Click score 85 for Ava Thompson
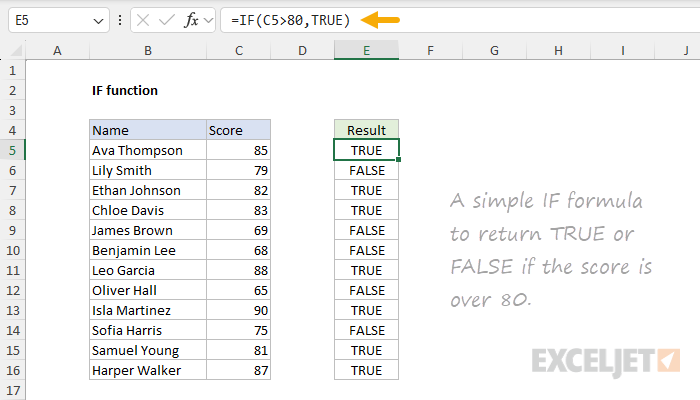Viewport: 700px width, 400px height. 239,150
